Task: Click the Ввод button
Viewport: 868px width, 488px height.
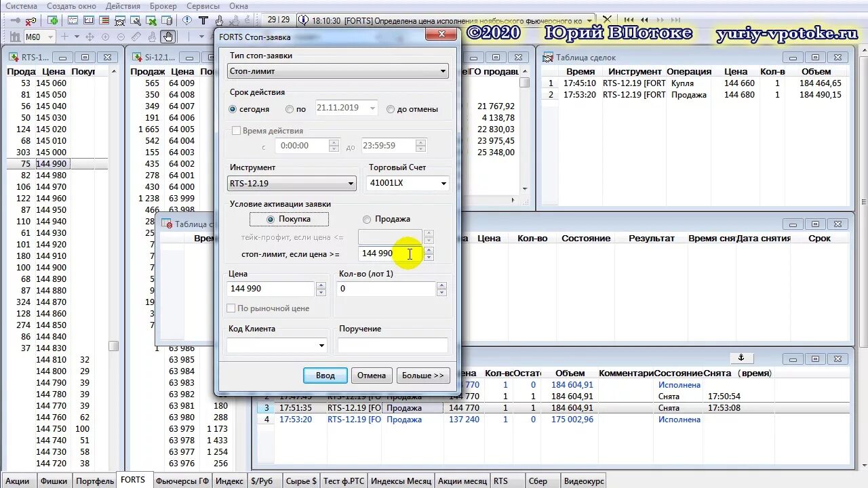Action: pyautogui.click(x=325, y=375)
